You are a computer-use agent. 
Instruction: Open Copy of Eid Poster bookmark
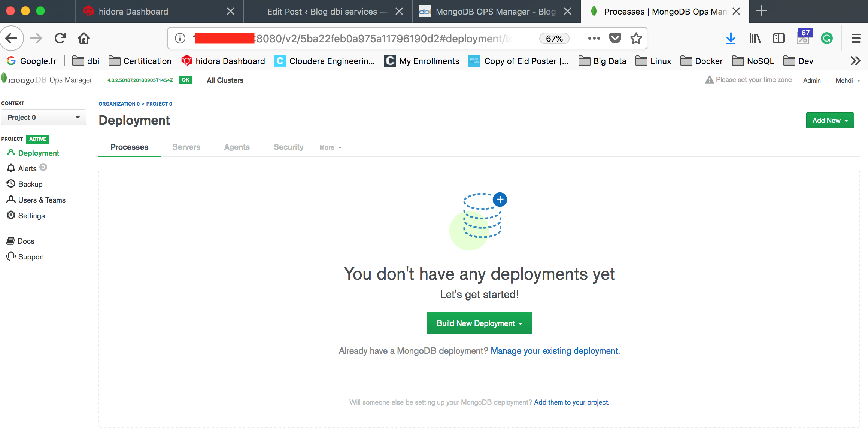pos(519,61)
